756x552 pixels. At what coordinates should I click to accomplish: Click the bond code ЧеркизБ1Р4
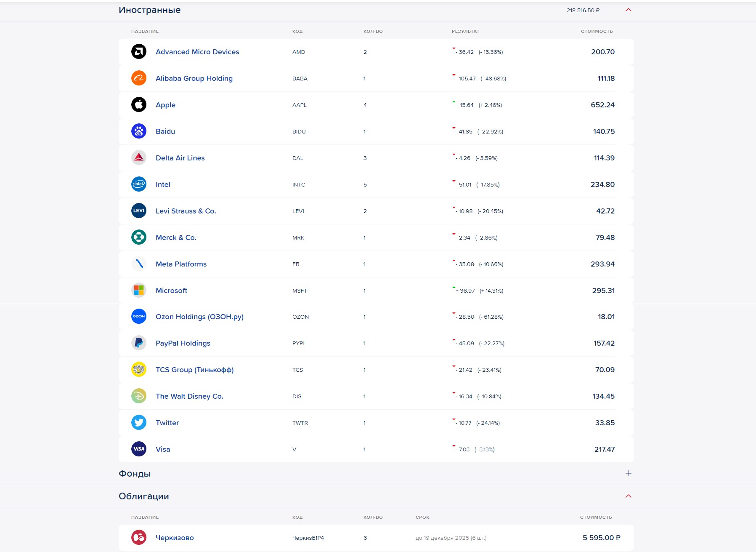tap(308, 538)
